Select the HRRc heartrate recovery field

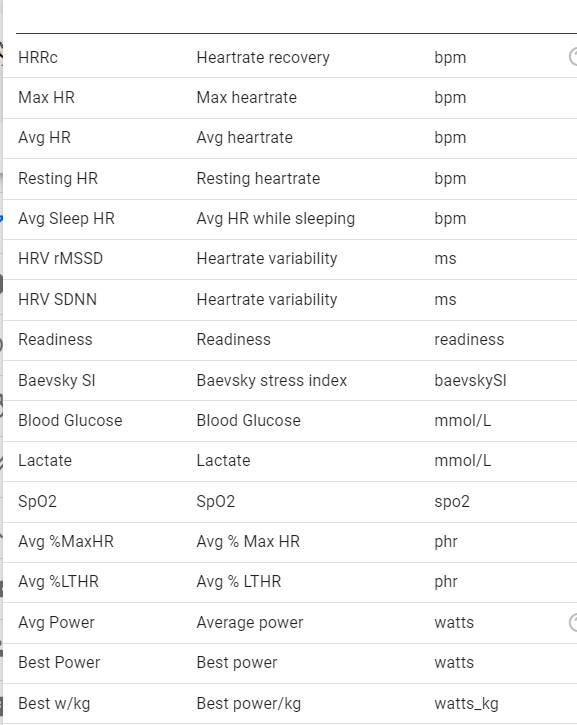click(x=290, y=58)
